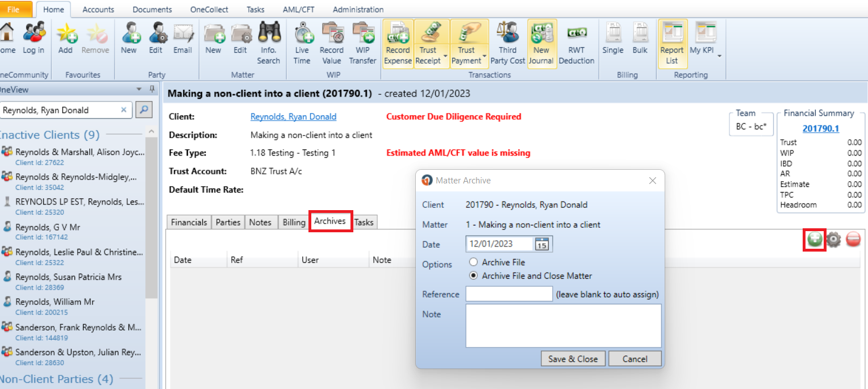Open the Billing tab of the matter
The image size is (868, 389).
tap(294, 223)
